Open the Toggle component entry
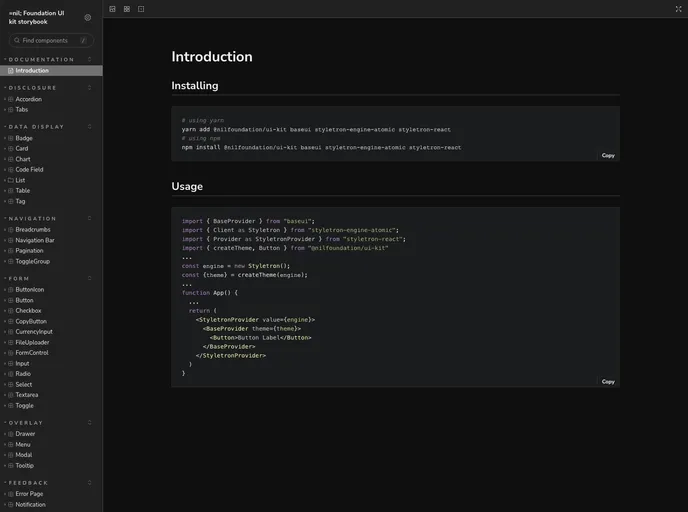688x512 pixels. (x=24, y=405)
